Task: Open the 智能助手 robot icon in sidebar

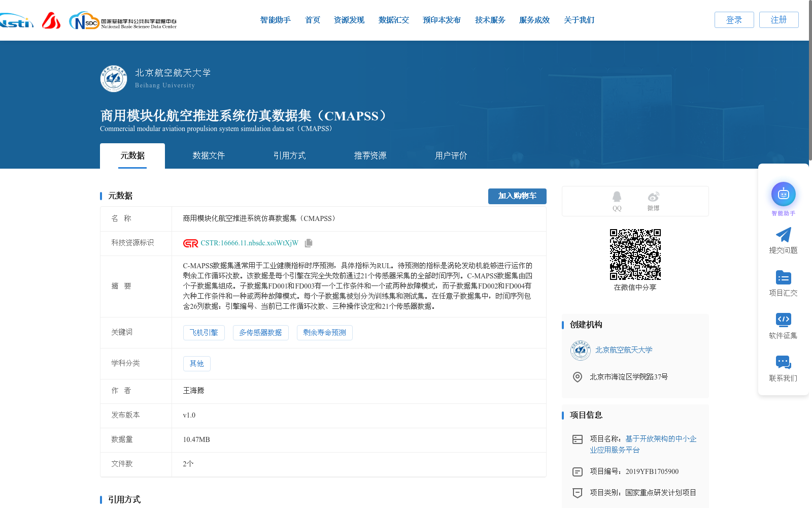Action: coord(784,194)
